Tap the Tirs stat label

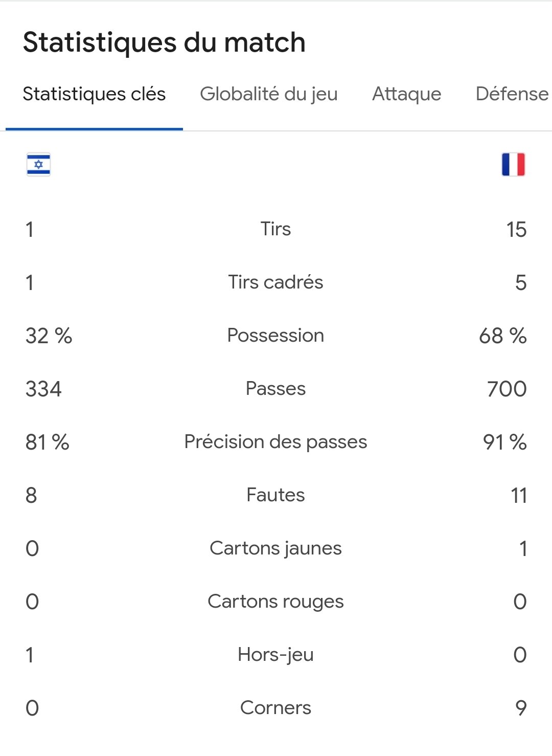pos(275,229)
